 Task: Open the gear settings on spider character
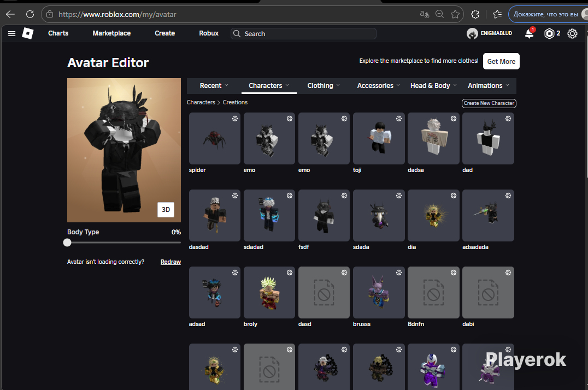(x=235, y=119)
